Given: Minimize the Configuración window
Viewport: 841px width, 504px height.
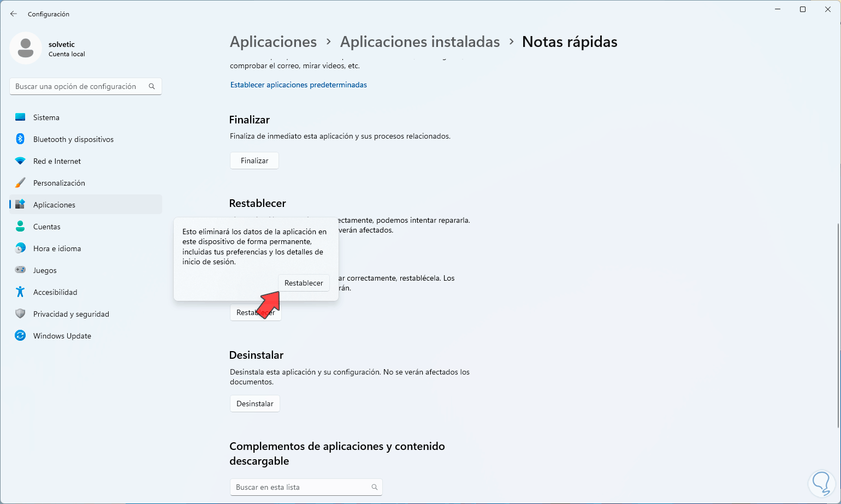Looking at the screenshot, I should click(x=778, y=9).
